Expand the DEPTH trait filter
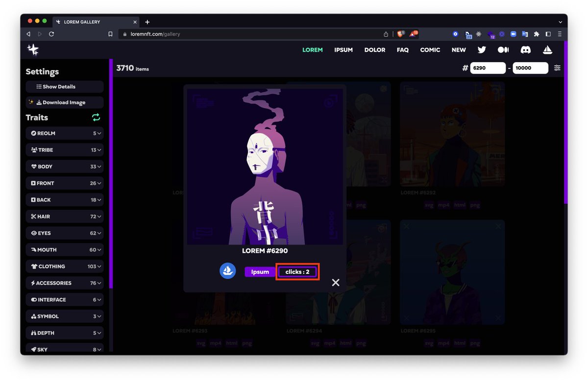This screenshot has width=588, height=382. (65, 333)
